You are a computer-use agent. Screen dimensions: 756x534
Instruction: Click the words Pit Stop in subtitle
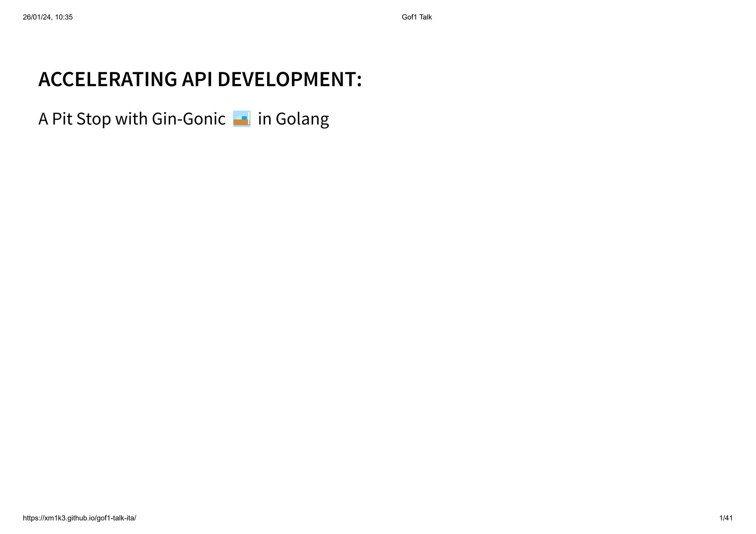81,119
